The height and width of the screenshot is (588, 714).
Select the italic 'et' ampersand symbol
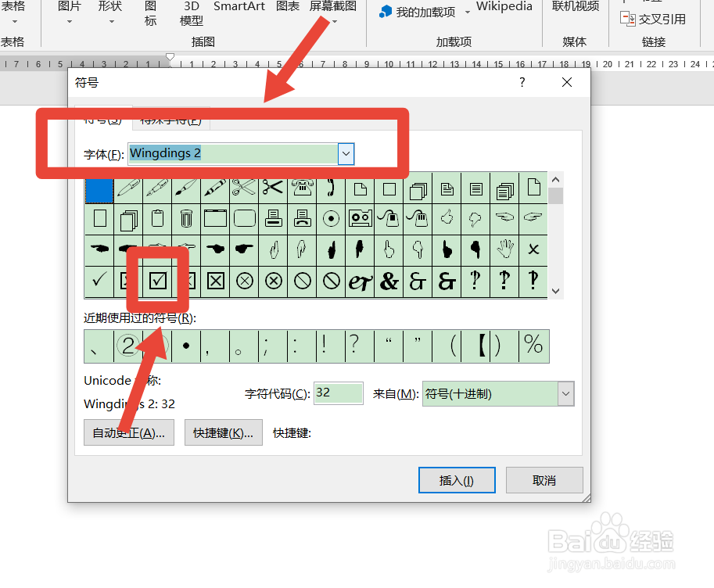(360, 281)
